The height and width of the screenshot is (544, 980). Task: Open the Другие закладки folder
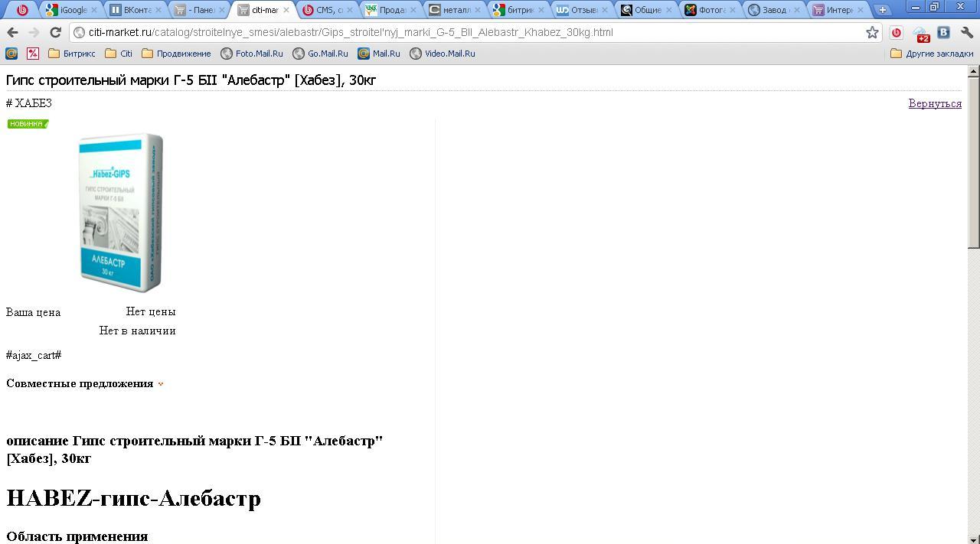pos(932,54)
